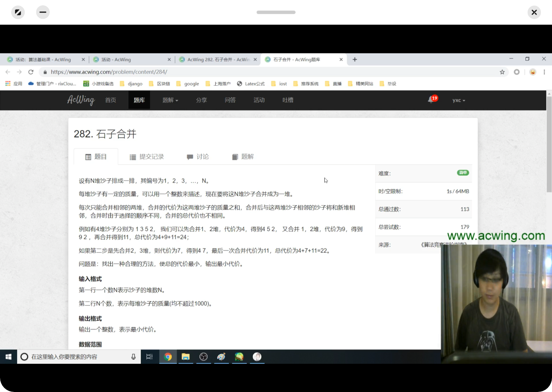552x392 pixels.
Task: Open the Chrome three-dot menu
Action: point(544,72)
